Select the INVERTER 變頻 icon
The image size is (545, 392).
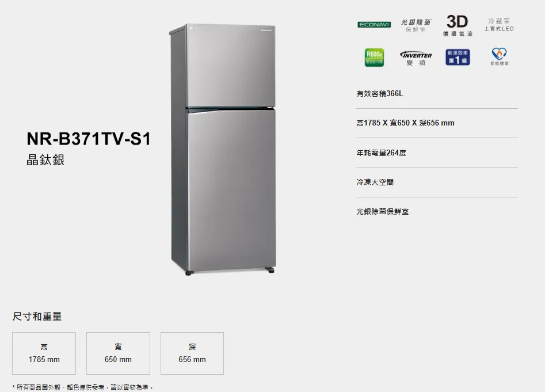[x=416, y=58]
